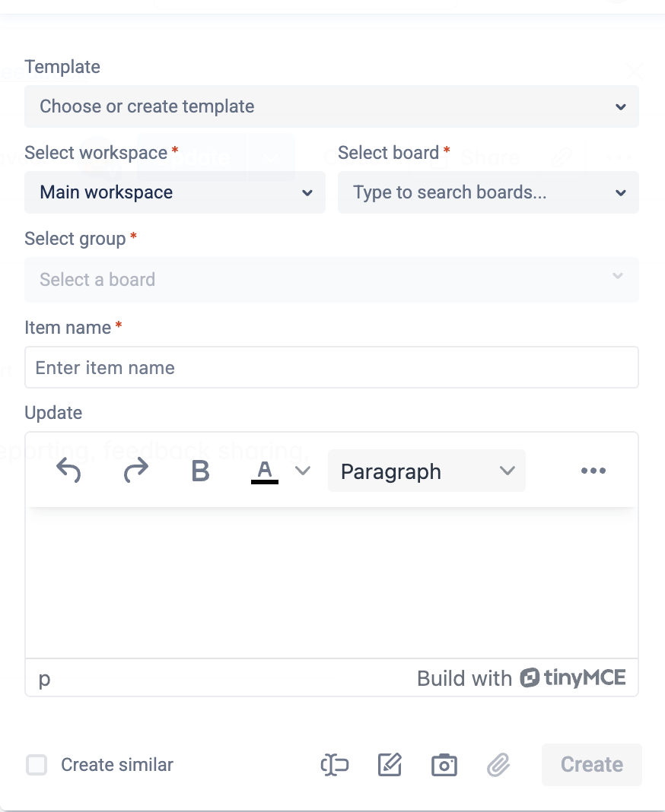Click inside the Update editor text area
The height and width of the screenshot is (812, 665).
point(331,582)
